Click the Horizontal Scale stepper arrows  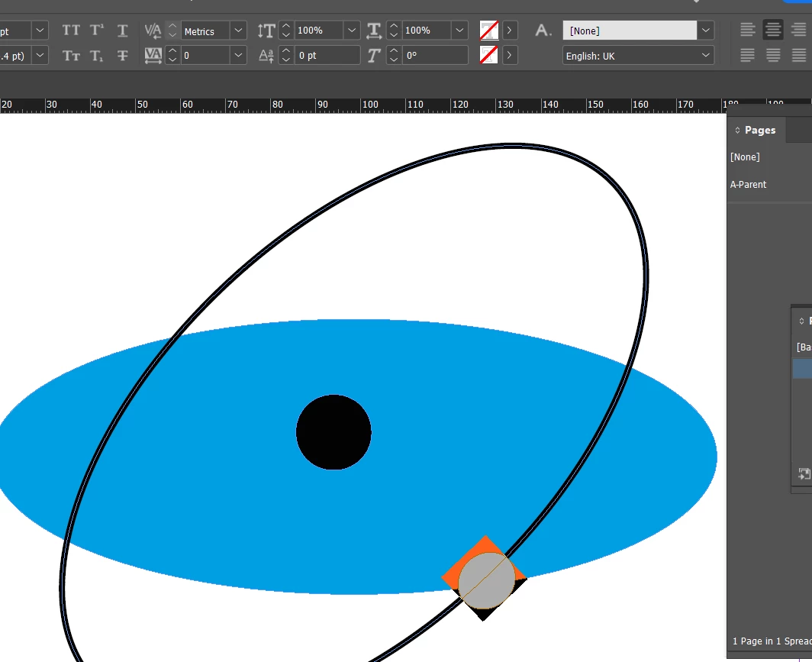pyautogui.click(x=394, y=31)
